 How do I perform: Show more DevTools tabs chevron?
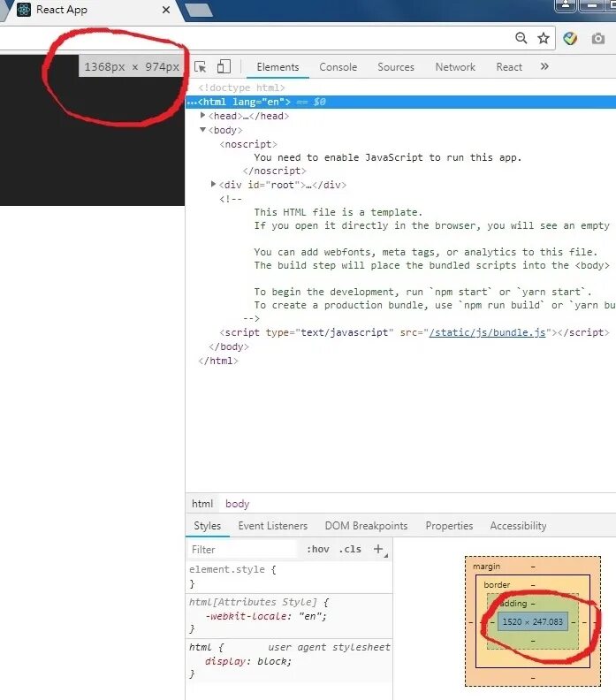[x=544, y=66]
